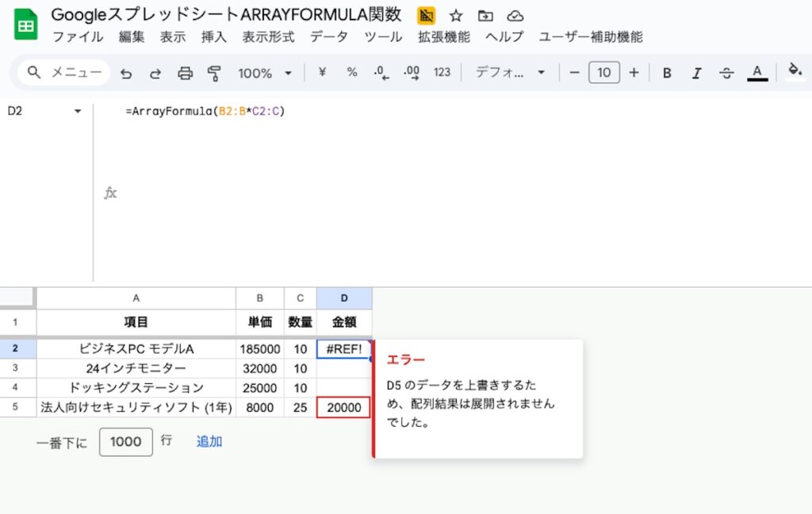Undo the last action

[126, 73]
